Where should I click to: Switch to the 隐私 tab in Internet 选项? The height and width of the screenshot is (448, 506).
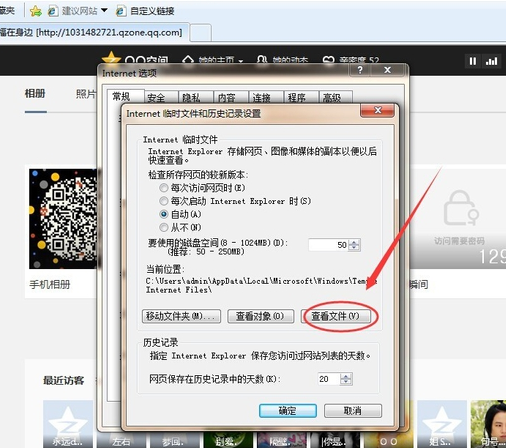196,97
